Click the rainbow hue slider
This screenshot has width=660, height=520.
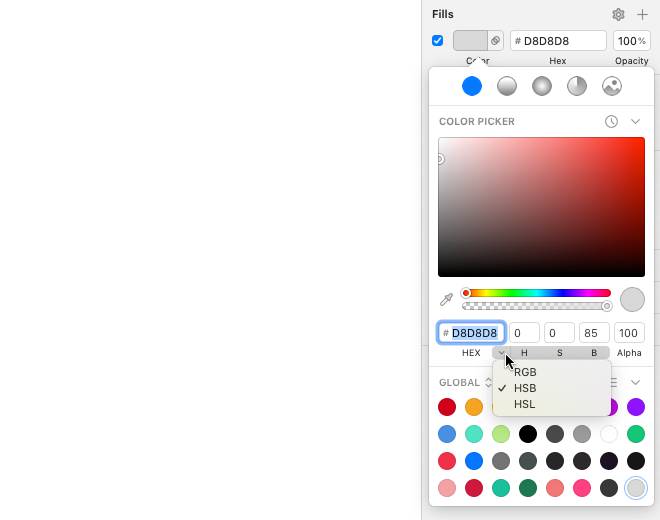540,293
